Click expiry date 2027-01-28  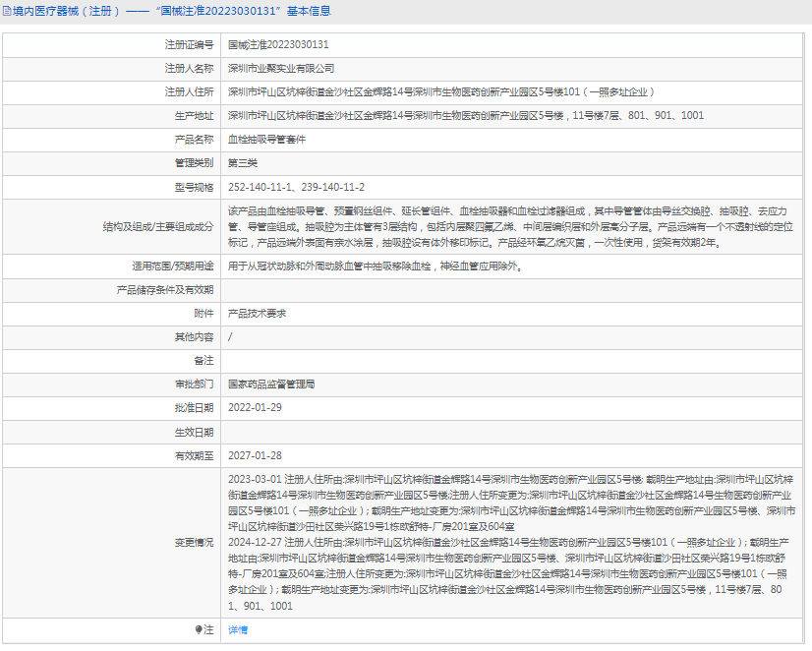[255, 455]
